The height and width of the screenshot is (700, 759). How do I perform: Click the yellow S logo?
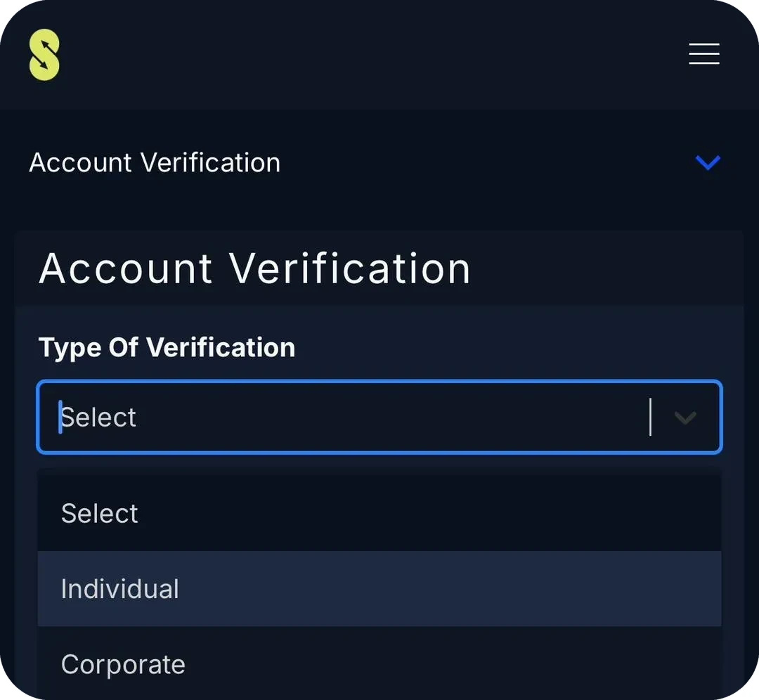pyautogui.click(x=44, y=55)
